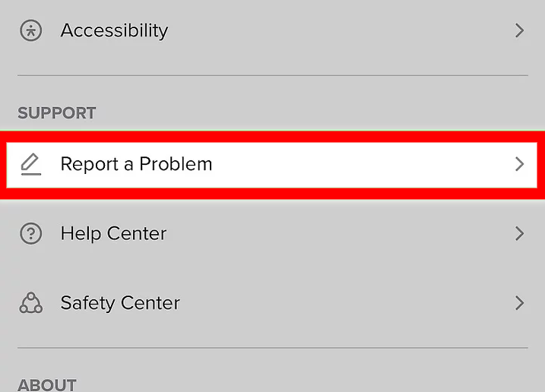Image resolution: width=545 pixels, height=392 pixels.
Task: Click the Safety Center triangle icon
Action: [30, 303]
